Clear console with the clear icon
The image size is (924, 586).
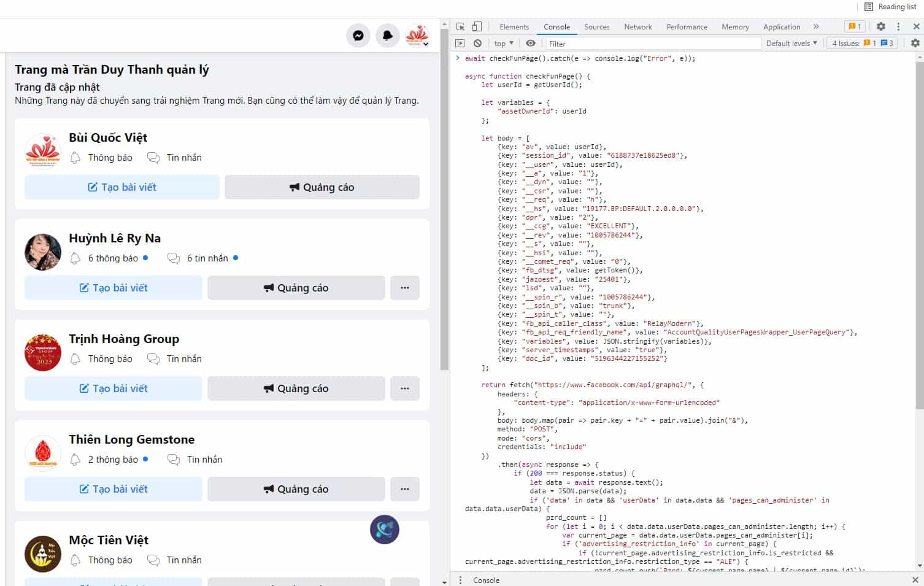pos(477,43)
